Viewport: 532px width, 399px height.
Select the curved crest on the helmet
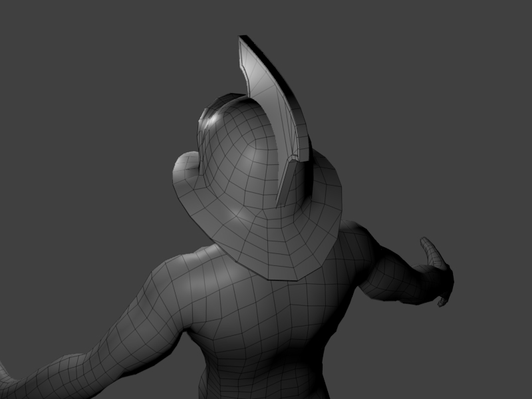(x=277, y=102)
